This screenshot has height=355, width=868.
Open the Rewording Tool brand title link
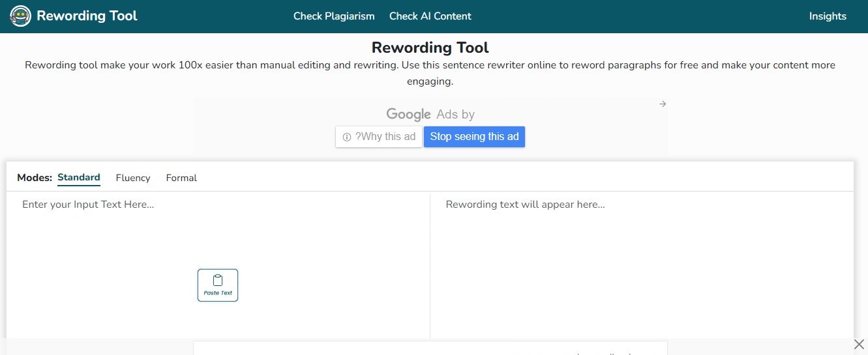pos(87,16)
